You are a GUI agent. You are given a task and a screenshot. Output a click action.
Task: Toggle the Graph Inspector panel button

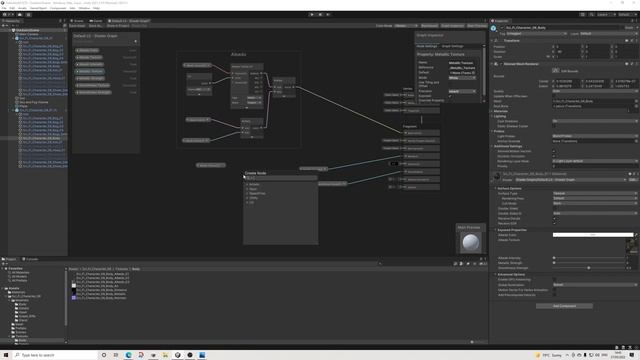pos(452,26)
